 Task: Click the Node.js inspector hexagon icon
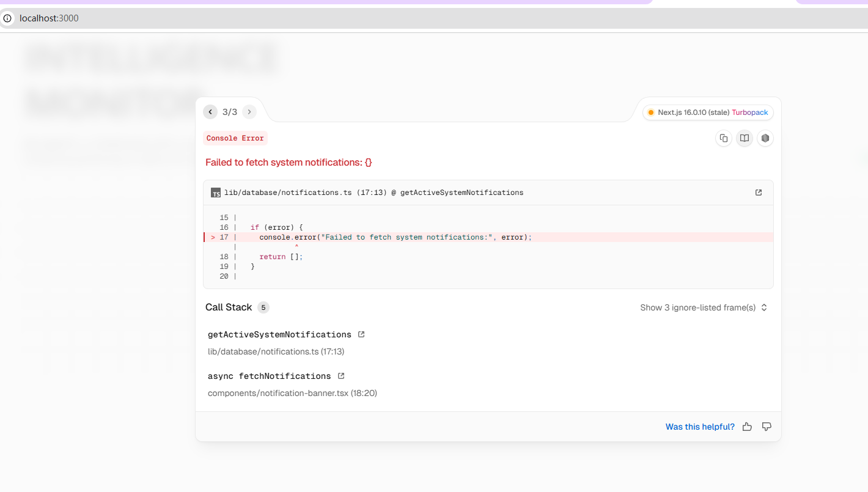click(x=765, y=138)
